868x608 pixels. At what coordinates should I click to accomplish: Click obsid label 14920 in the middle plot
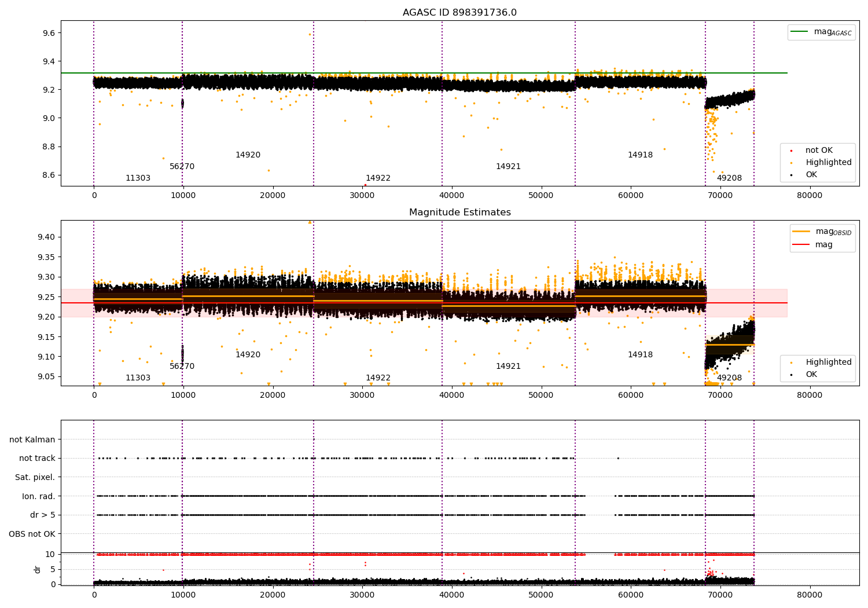pos(248,355)
